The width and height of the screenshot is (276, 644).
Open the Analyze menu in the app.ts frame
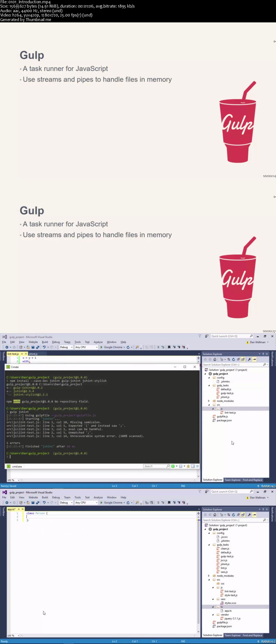[x=98, y=498]
